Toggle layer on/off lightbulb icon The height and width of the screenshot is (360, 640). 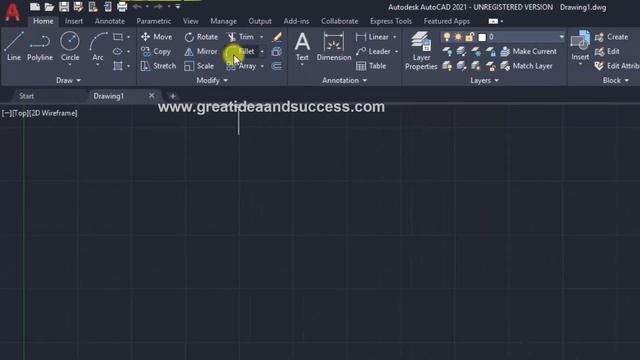pos(447,37)
